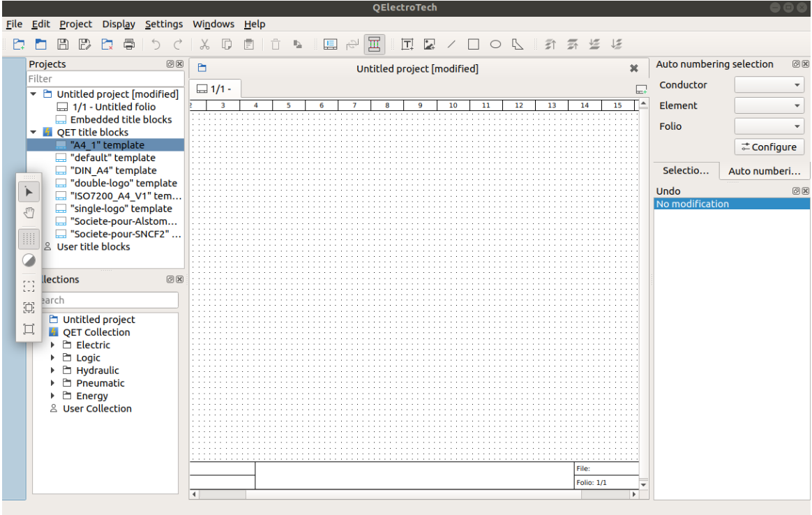Click the Raise selection icon
Viewport: 812px width, 515px height.
(x=572, y=44)
